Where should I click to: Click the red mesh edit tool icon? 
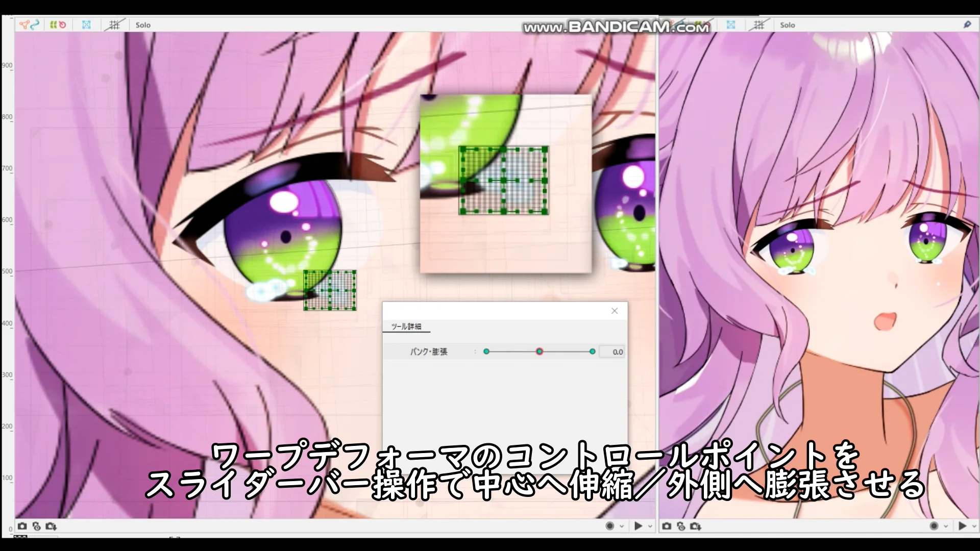click(23, 24)
